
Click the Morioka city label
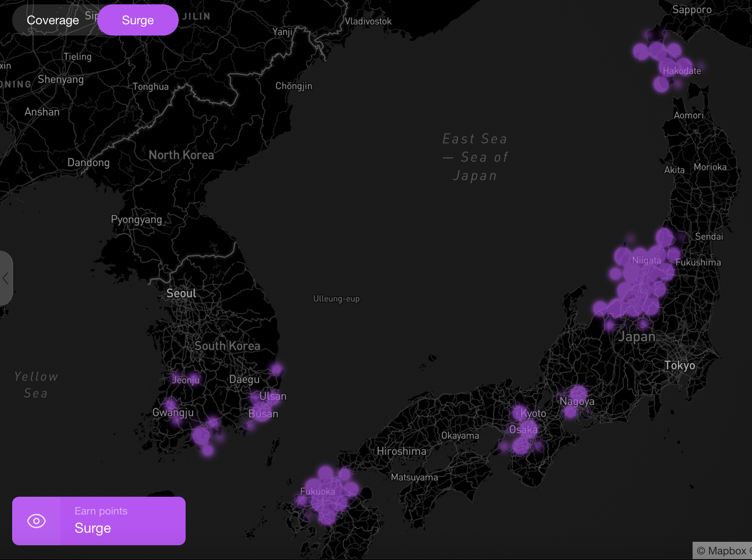pyautogui.click(x=710, y=167)
